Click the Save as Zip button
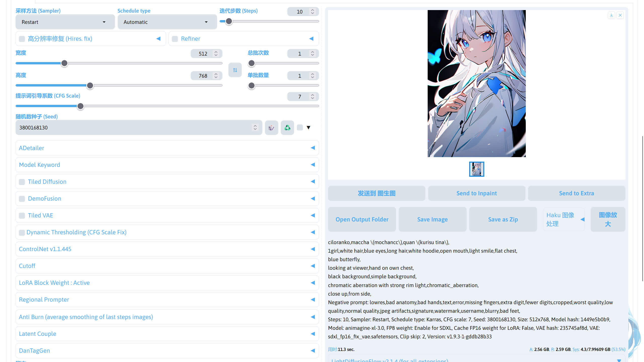This screenshot has height=362, width=644. click(x=503, y=219)
